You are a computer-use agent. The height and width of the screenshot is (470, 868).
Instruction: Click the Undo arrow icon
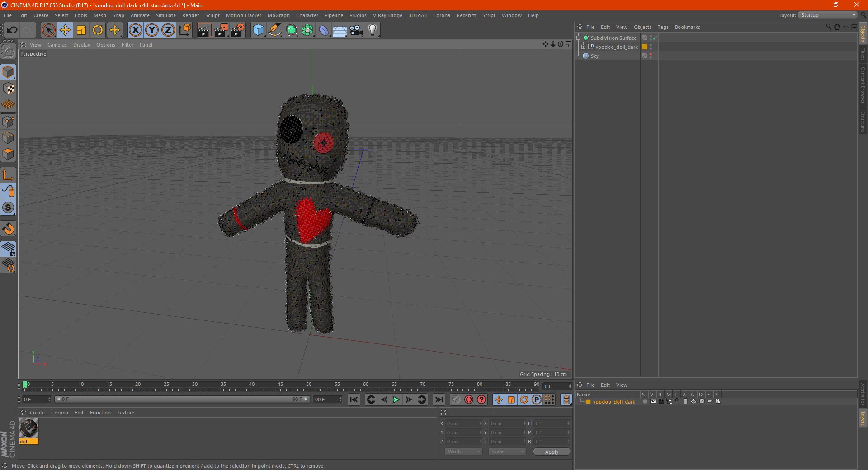pos(12,30)
